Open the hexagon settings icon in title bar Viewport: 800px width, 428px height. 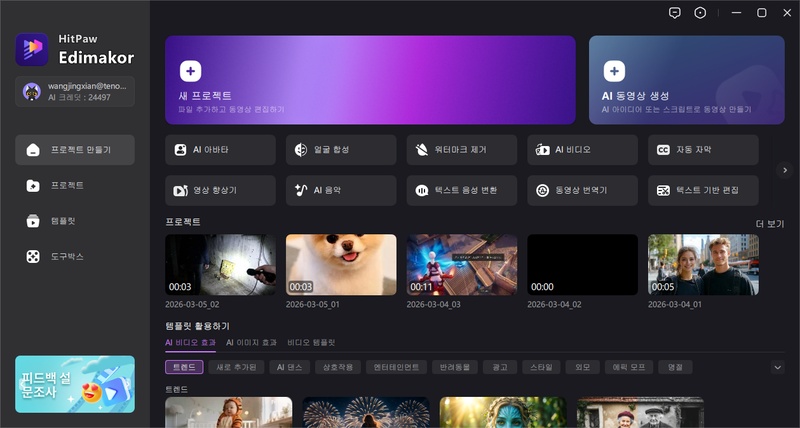coord(700,13)
